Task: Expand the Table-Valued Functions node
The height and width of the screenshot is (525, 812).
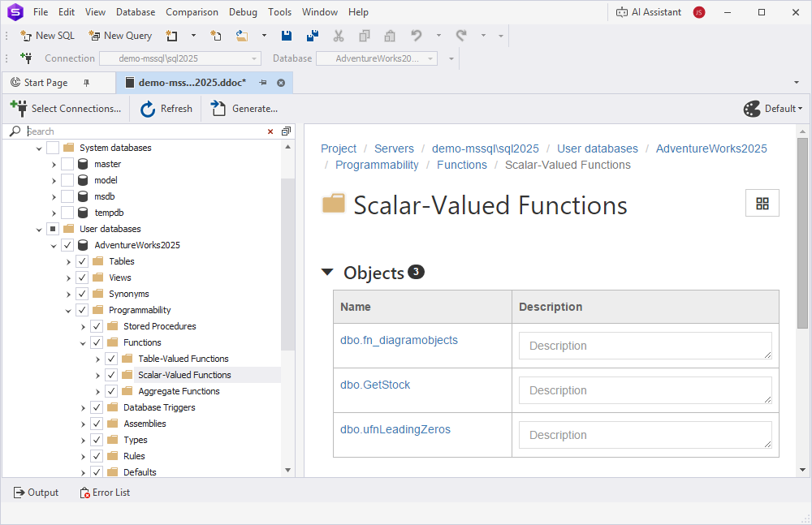Action: pyautogui.click(x=97, y=359)
